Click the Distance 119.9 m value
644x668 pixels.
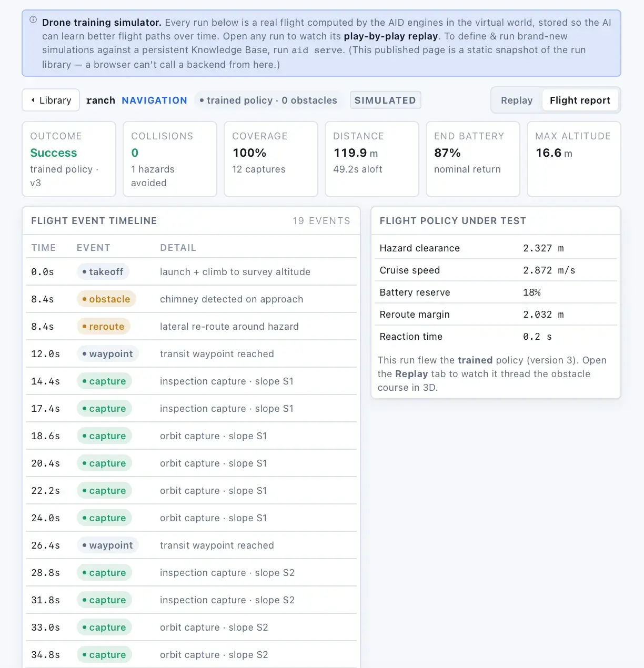(356, 153)
